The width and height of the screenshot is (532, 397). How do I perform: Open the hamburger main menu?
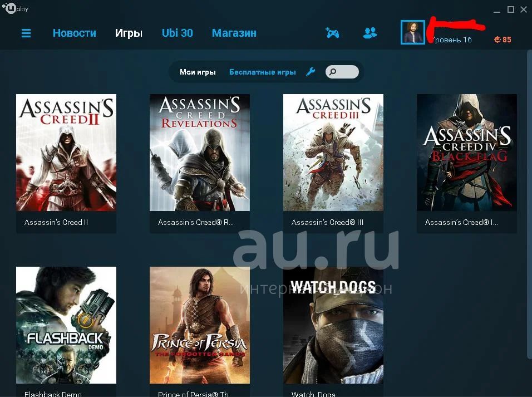point(26,33)
